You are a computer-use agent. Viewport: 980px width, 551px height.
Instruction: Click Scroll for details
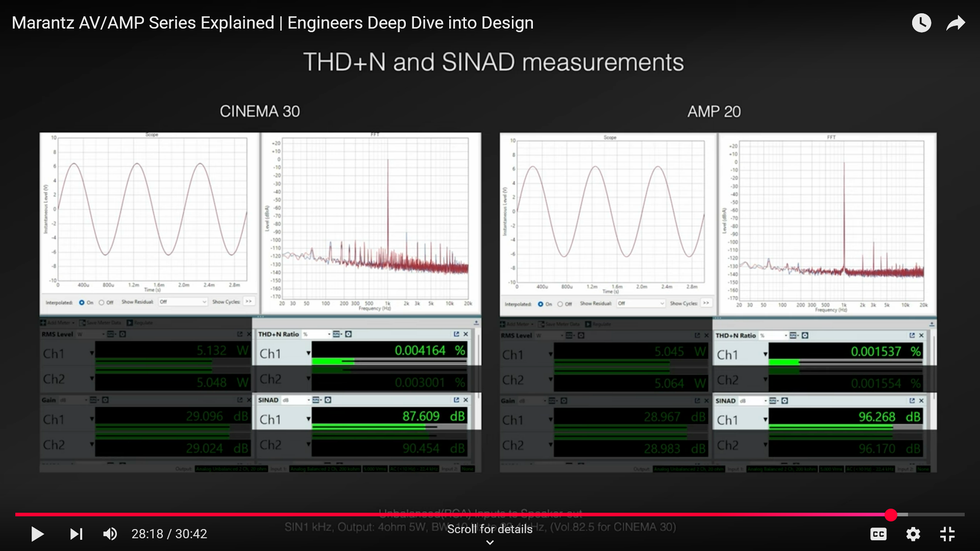click(x=489, y=529)
